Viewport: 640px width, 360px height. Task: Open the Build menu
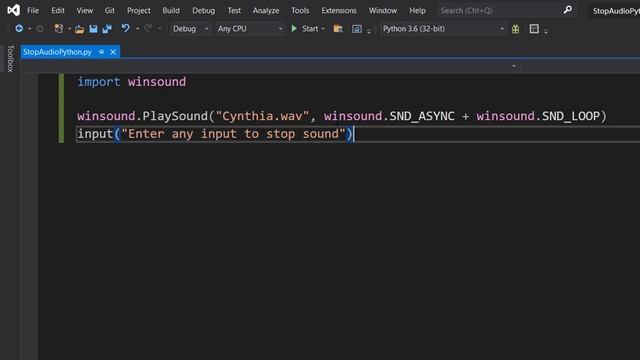pos(171,11)
